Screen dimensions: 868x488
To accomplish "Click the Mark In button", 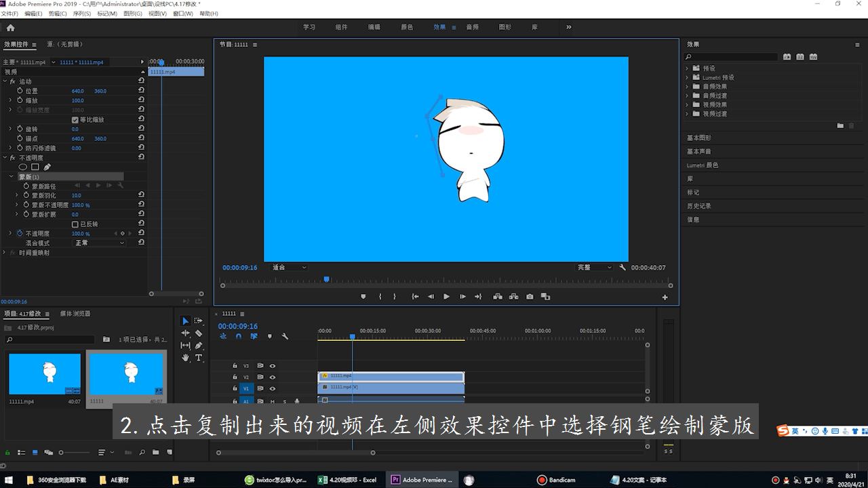I will pyautogui.click(x=380, y=296).
